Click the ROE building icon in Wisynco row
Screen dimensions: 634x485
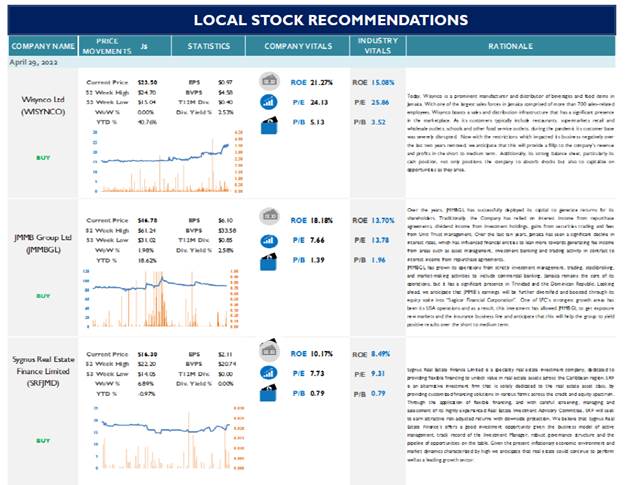(x=269, y=81)
